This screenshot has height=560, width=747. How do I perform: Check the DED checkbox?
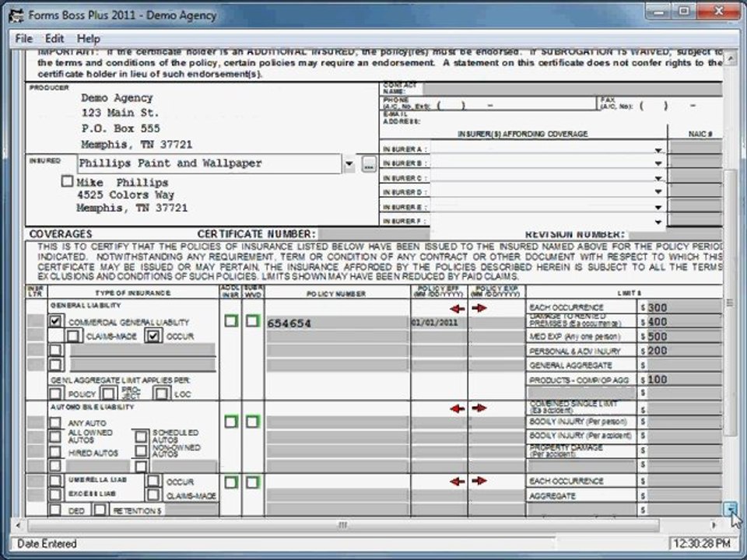55,510
